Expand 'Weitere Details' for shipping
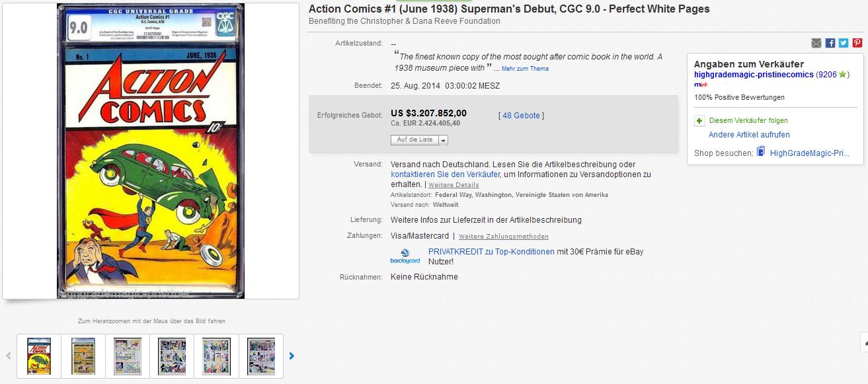868x384 pixels. (454, 185)
